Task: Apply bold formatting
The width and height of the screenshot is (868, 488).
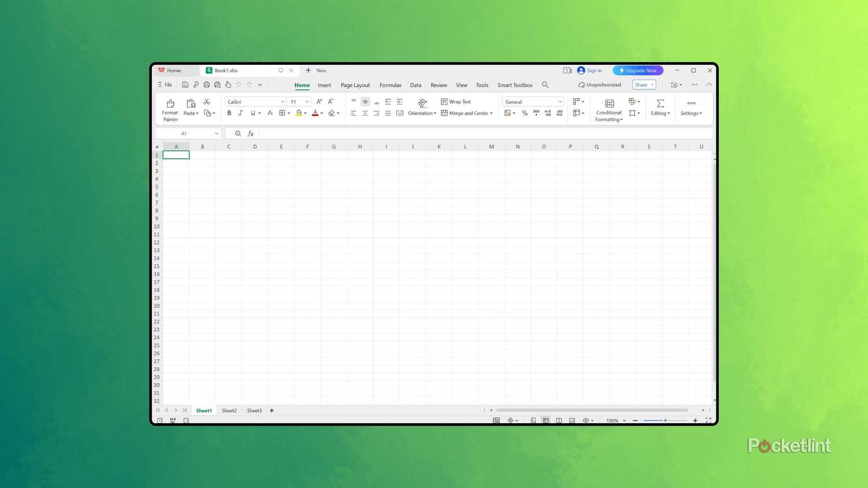Action: tap(229, 113)
